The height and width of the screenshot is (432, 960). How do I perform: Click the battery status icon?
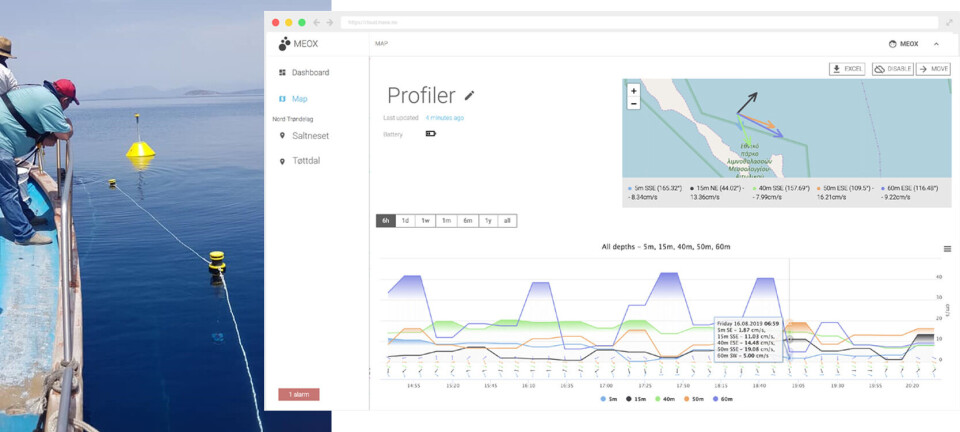click(x=431, y=133)
